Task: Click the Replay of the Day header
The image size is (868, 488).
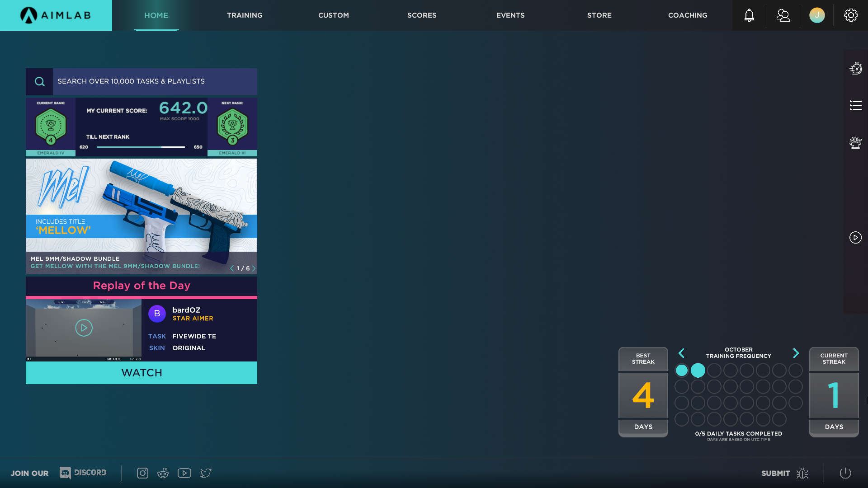Action: click(x=142, y=286)
